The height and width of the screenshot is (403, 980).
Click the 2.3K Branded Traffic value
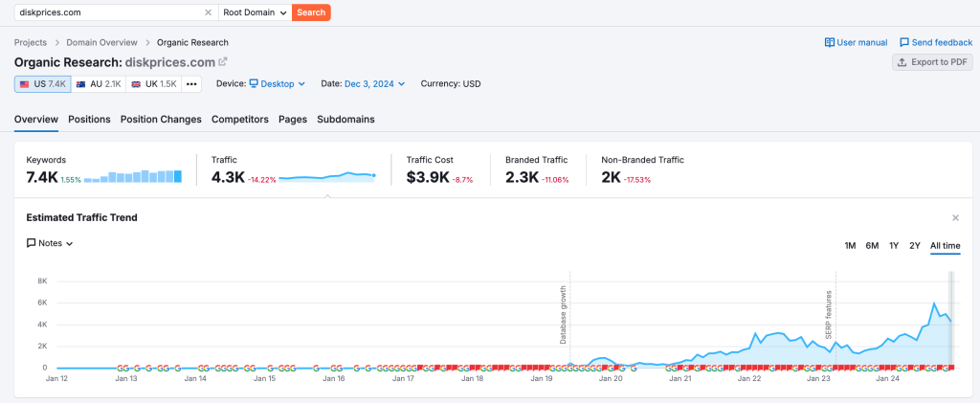[522, 177]
